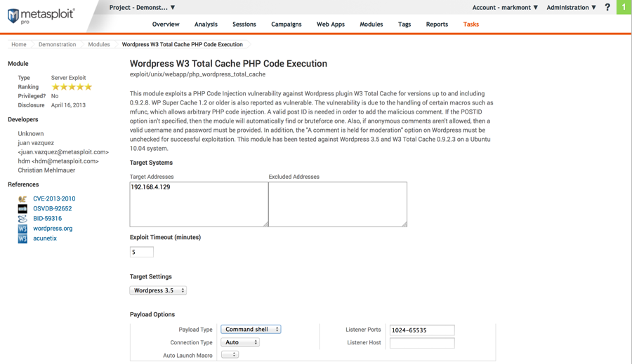Click the Target Addresses text area
Viewport: 632px width, 364px height.
pyautogui.click(x=199, y=204)
